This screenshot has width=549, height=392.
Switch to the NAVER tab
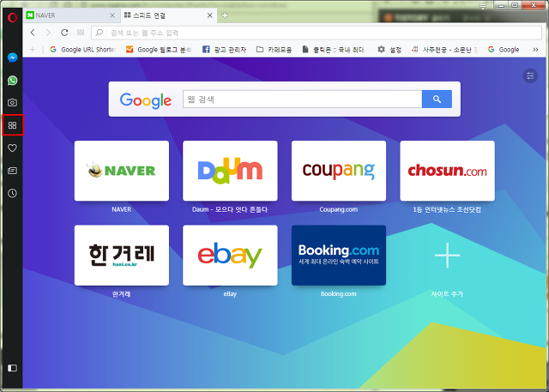[x=70, y=15]
